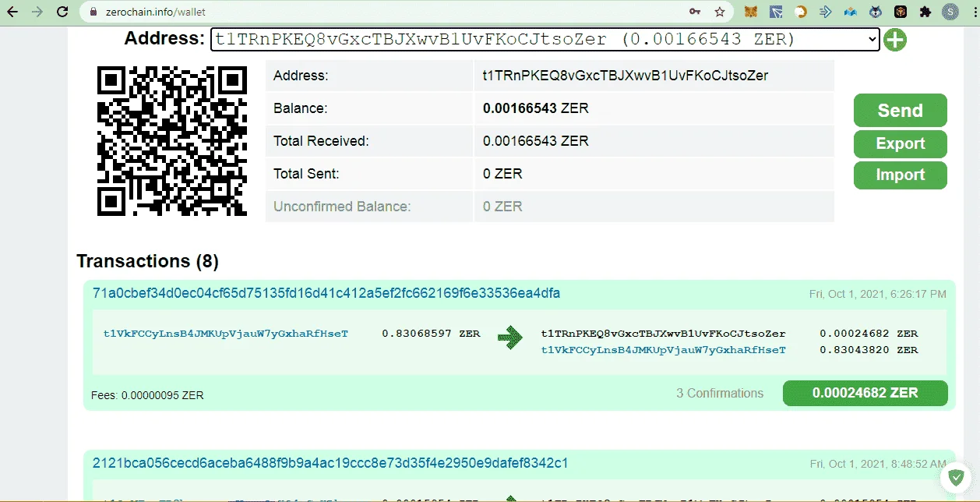Open the Chrome profile S avatar

950,12
